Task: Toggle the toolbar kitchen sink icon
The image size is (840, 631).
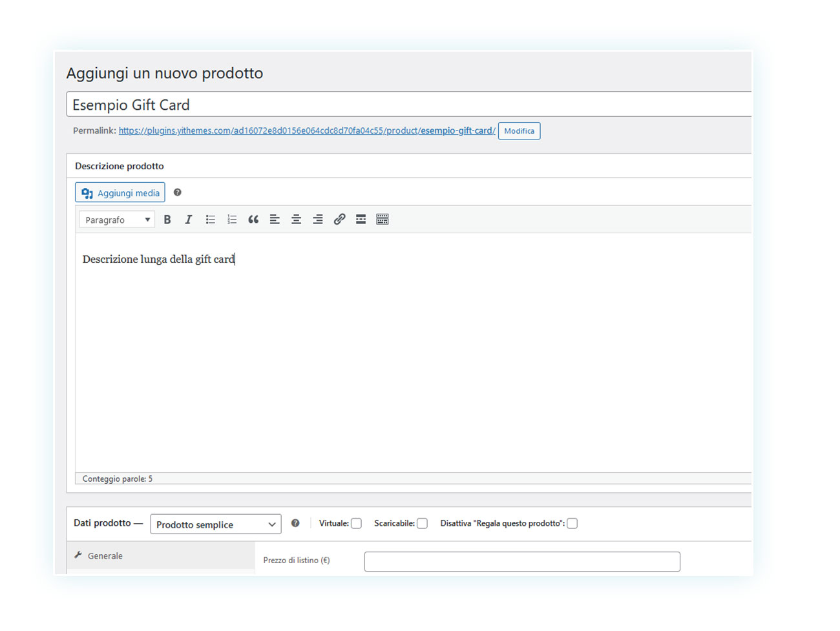Action: click(383, 220)
